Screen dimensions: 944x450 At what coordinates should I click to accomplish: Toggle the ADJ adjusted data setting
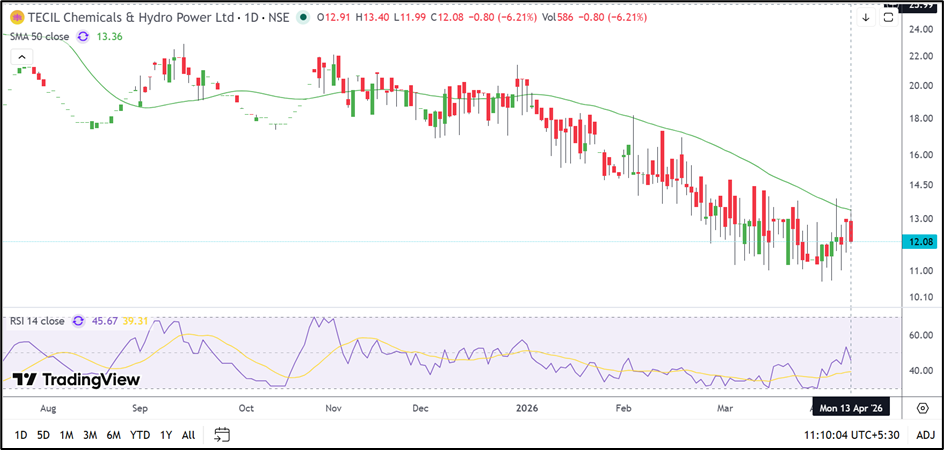[x=925, y=434]
